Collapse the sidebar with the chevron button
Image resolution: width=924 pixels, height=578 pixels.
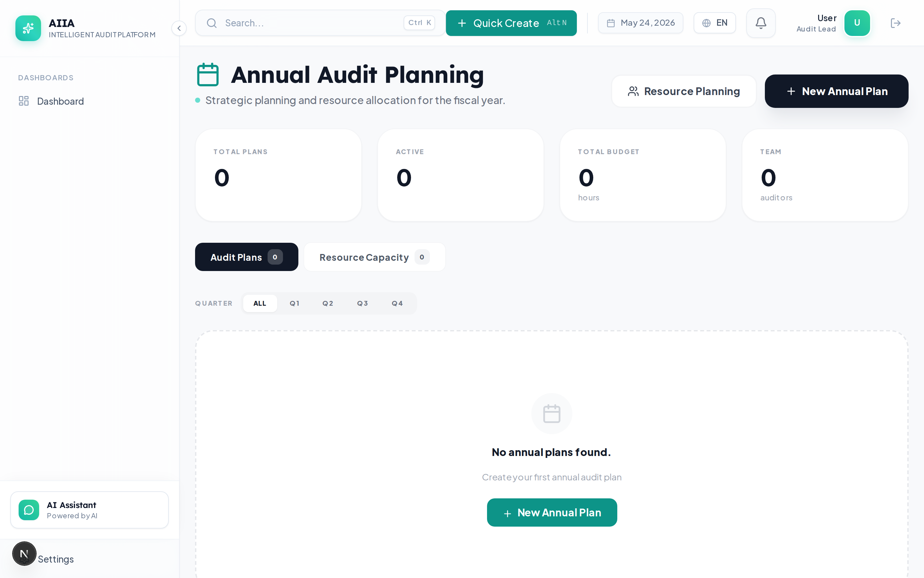click(179, 28)
